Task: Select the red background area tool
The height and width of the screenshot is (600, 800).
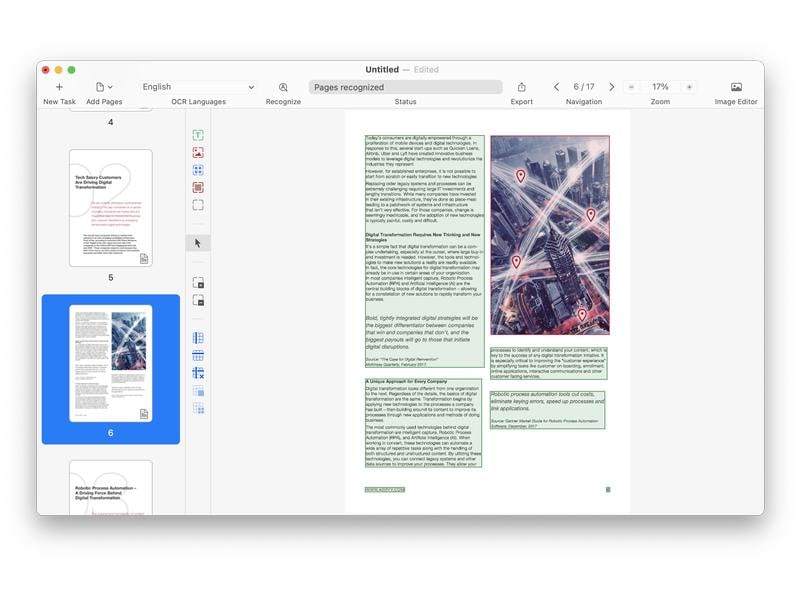Action: pos(198,187)
